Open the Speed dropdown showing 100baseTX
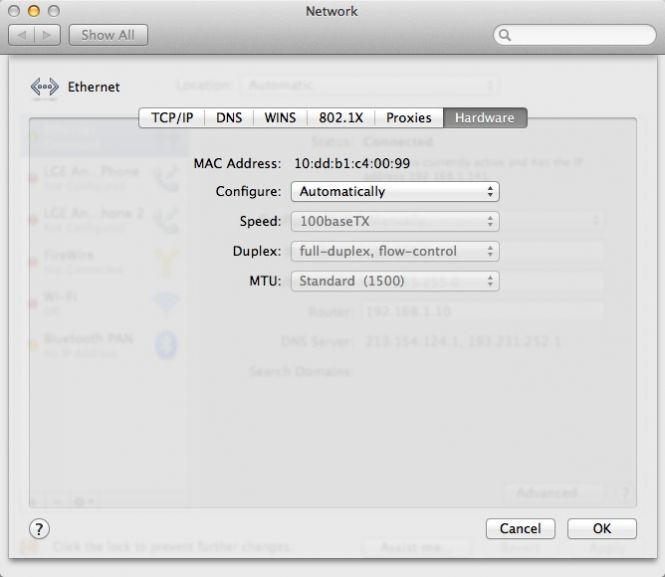This screenshot has width=665, height=577. (395, 221)
